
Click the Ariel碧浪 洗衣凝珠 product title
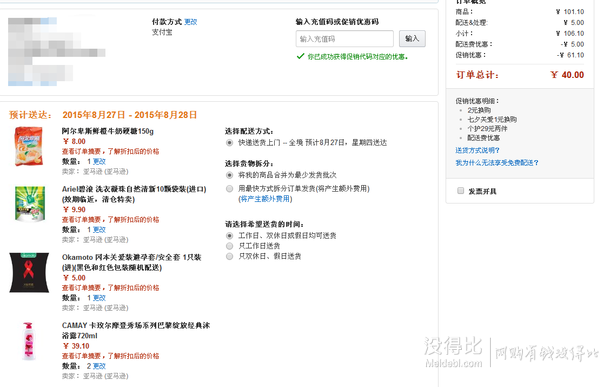click(x=134, y=194)
